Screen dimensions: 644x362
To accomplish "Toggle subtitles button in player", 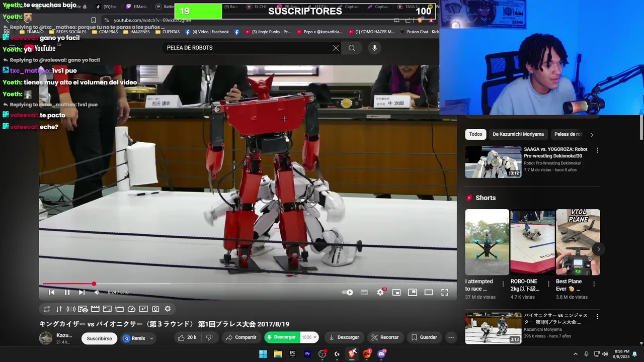I will pos(364,292).
